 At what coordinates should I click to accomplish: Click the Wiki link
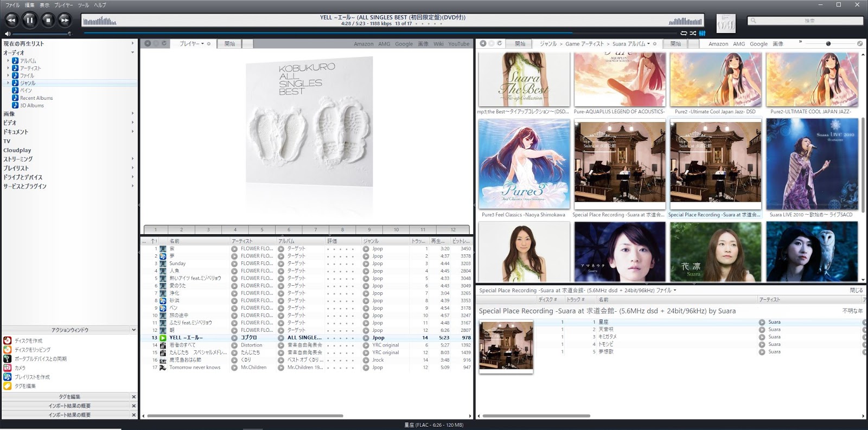pos(438,44)
